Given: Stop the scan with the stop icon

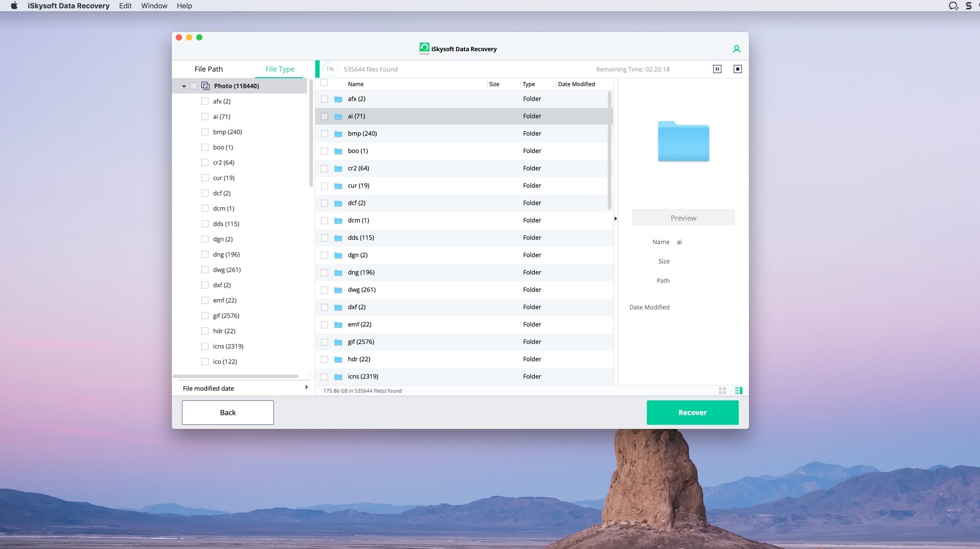Looking at the screenshot, I should [x=737, y=69].
